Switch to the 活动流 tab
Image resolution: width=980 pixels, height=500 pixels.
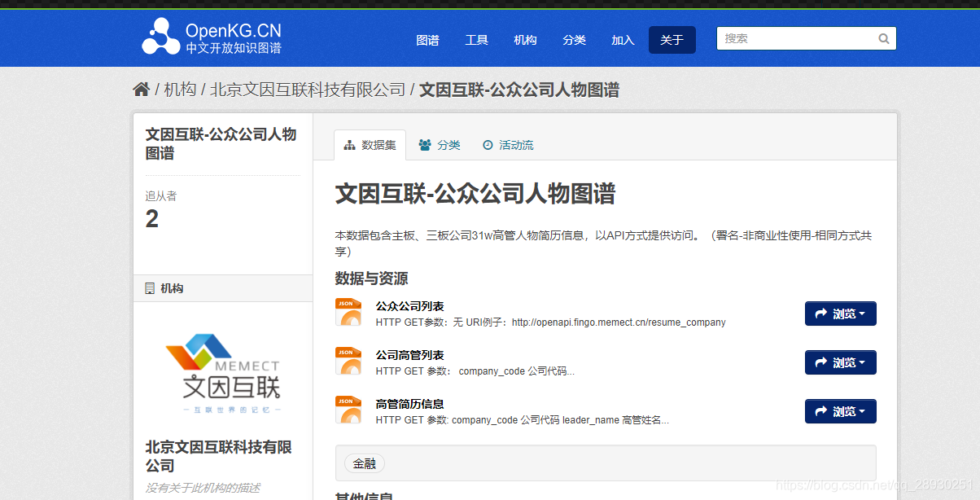tap(508, 145)
